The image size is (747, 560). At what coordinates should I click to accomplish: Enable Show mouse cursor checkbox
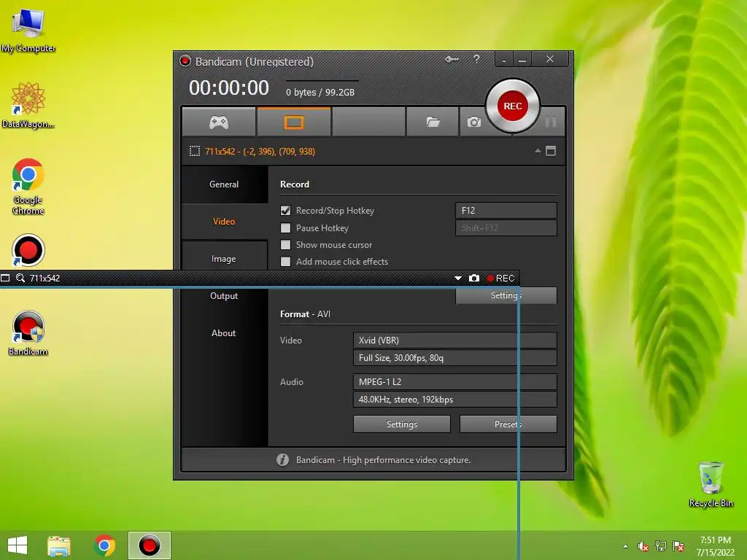click(285, 245)
